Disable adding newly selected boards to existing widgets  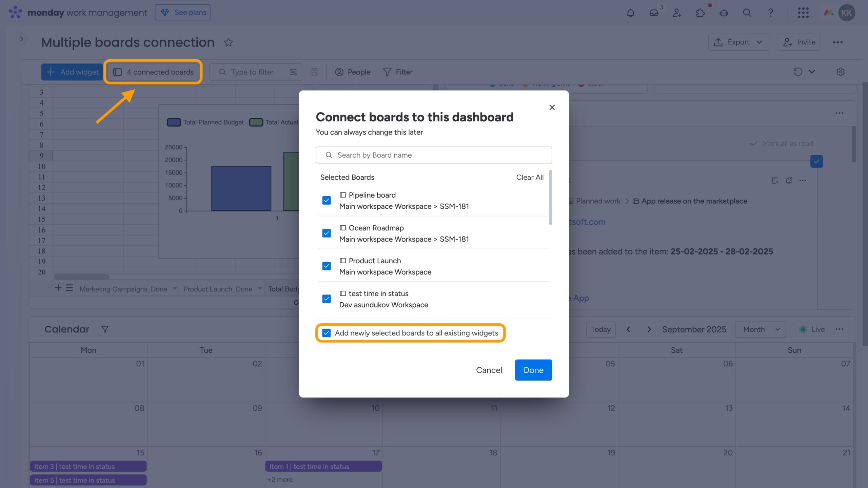pos(326,333)
